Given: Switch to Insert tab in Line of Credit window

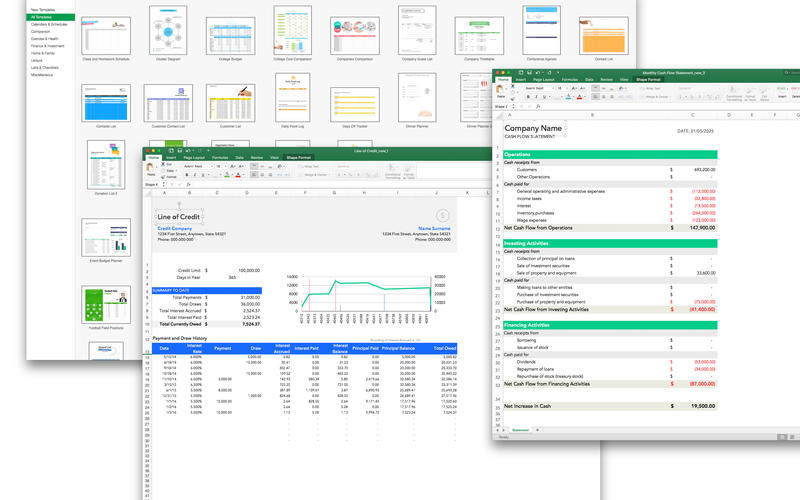Looking at the screenshot, I should coord(171,157).
